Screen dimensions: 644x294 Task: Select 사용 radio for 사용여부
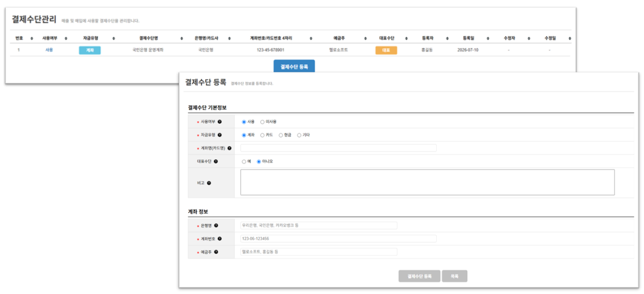pos(244,122)
